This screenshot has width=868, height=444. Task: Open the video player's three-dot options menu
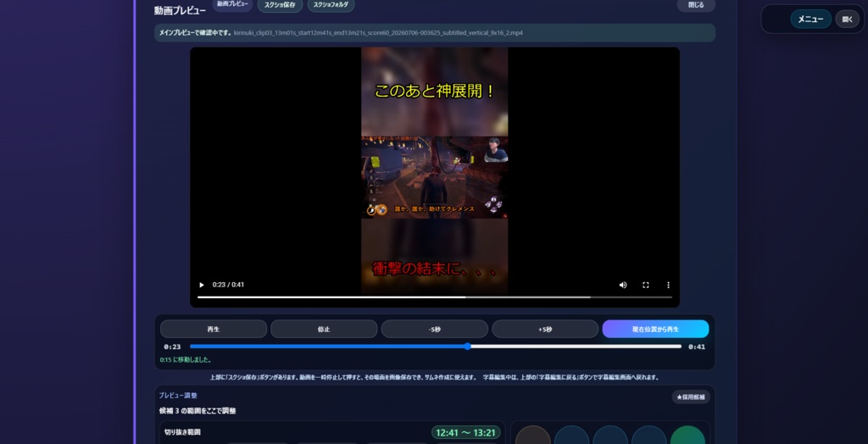[668, 285]
